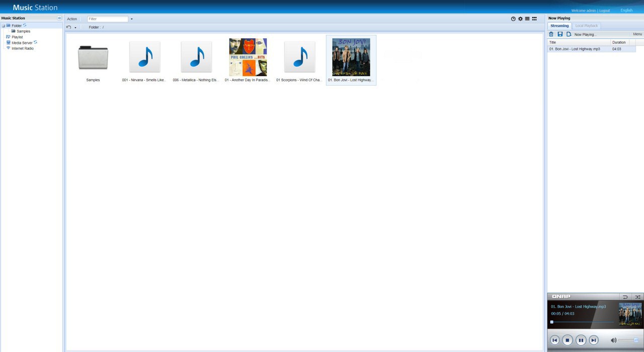Open the Playlist tree item
Image resolution: width=644 pixels, height=352 pixels.
pos(17,37)
